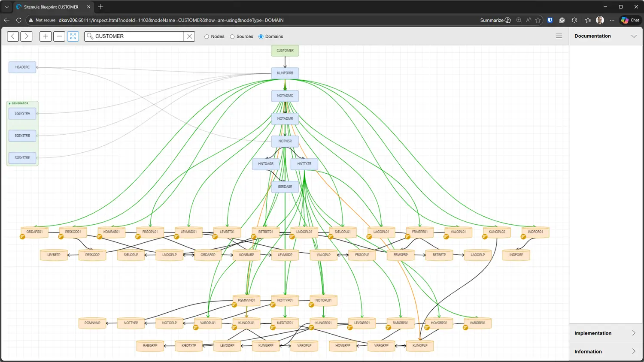Viewport: 644px width, 362px height.
Task: Select the FRMSPRP file node
Action: 401,255
